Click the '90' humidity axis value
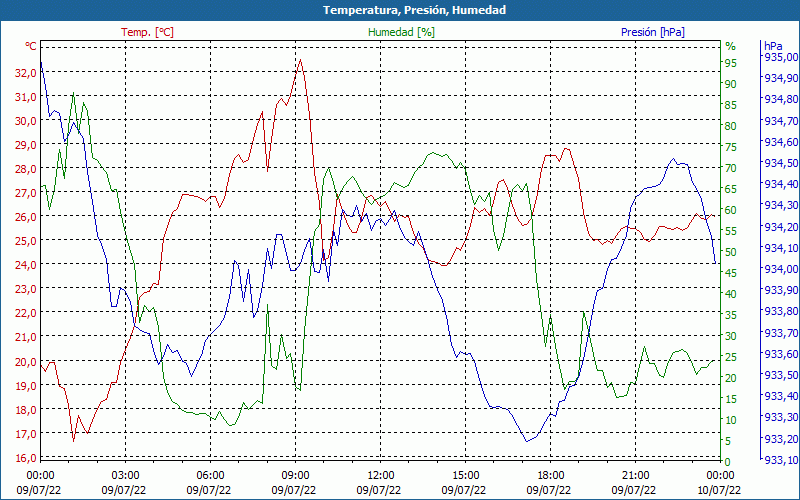The width and height of the screenshot is (800, 500). [x=731, y=84]
